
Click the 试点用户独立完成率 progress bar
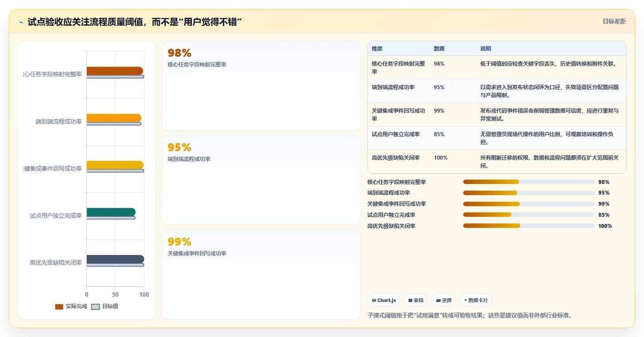pyautogui.click(x=529, y=215)
